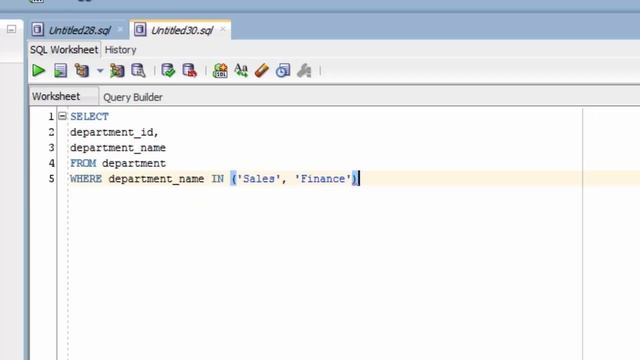Click the 'Sales' string literal

click(x=259, y=179)
